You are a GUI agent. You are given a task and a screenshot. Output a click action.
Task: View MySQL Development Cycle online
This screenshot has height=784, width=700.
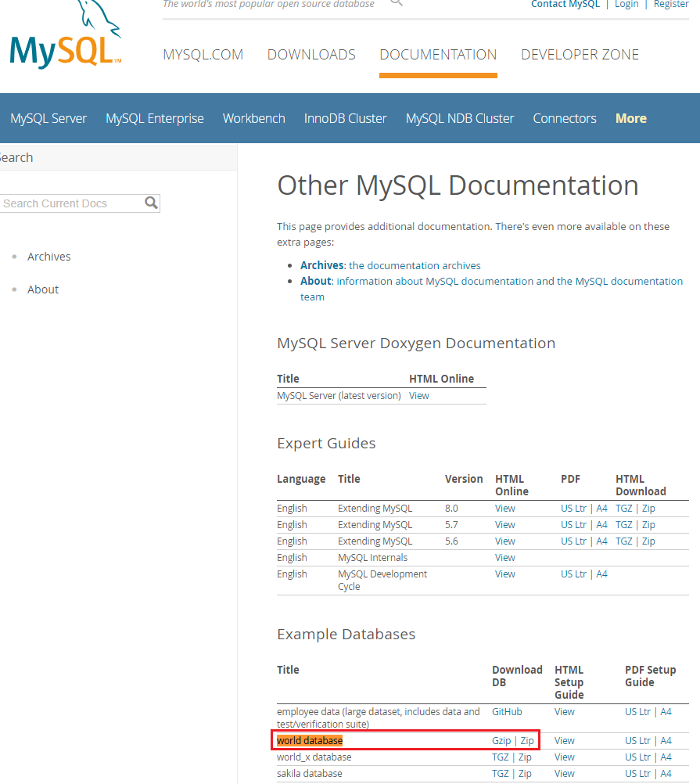[x=504, y=574]
